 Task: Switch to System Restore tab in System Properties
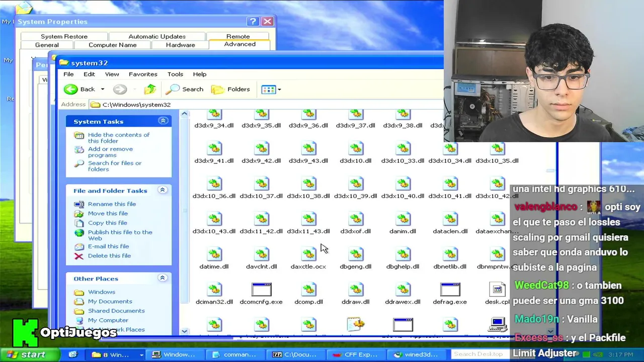point(64,36)
